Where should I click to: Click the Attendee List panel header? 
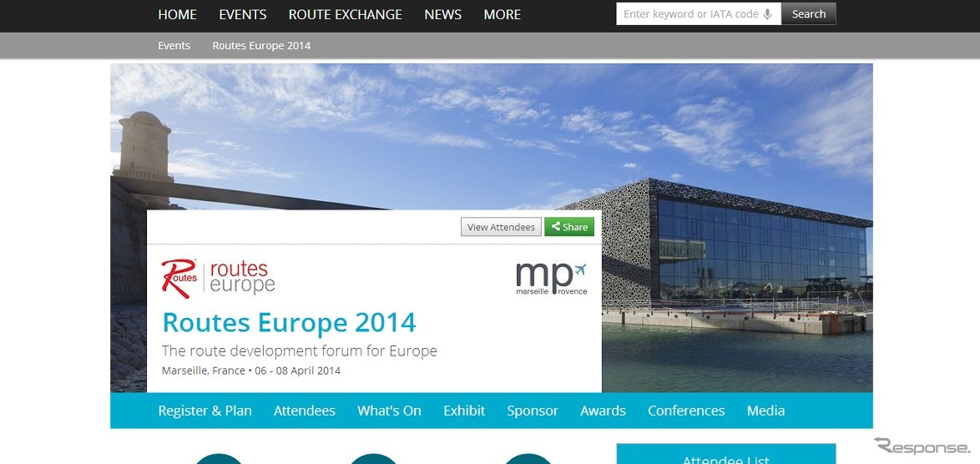(726, 455)
